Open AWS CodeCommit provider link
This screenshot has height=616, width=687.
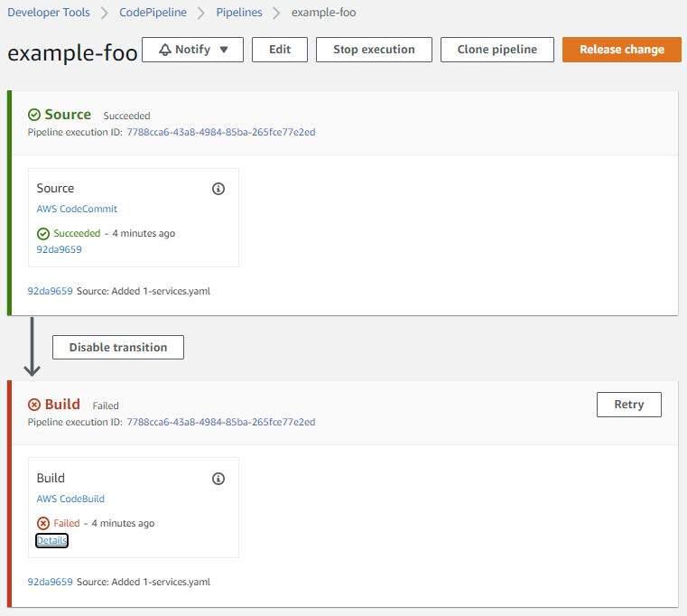pos(77,209)
